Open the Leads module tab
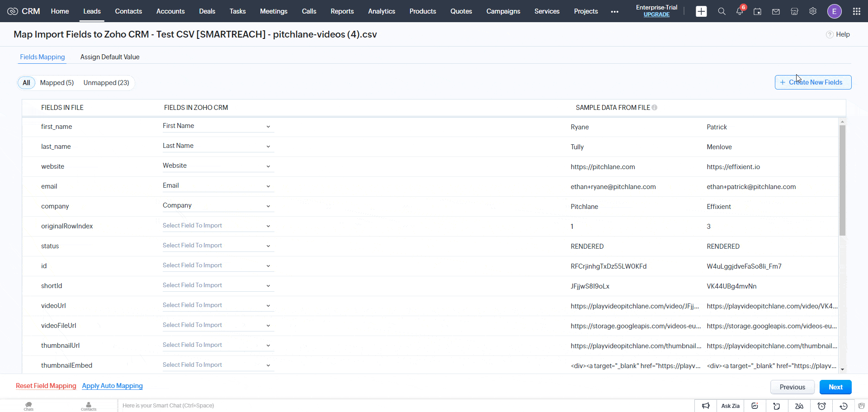Viewport: 868px width, 412px height. pyautogui.click(x=92, y=11)
